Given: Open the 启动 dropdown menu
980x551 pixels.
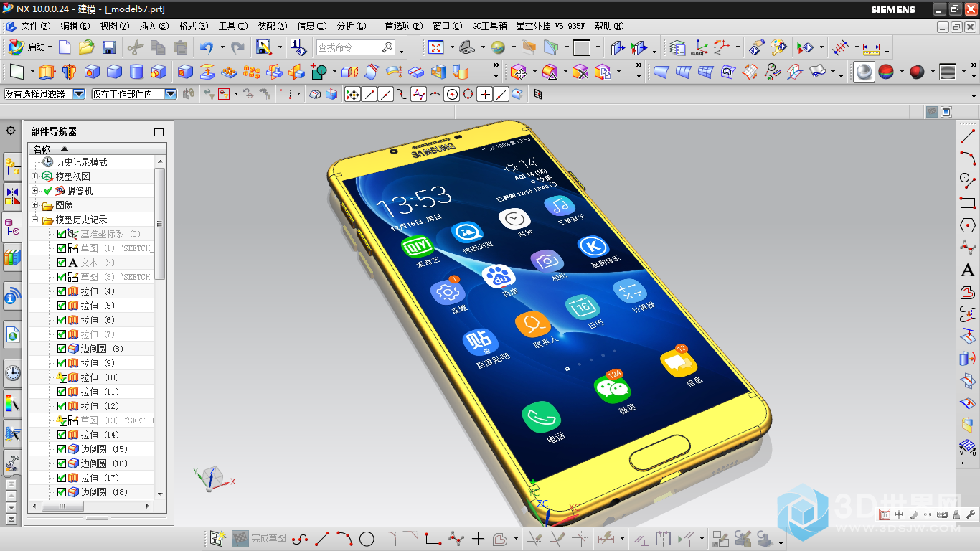Looking at the screenshot, I should pos(29,47).
